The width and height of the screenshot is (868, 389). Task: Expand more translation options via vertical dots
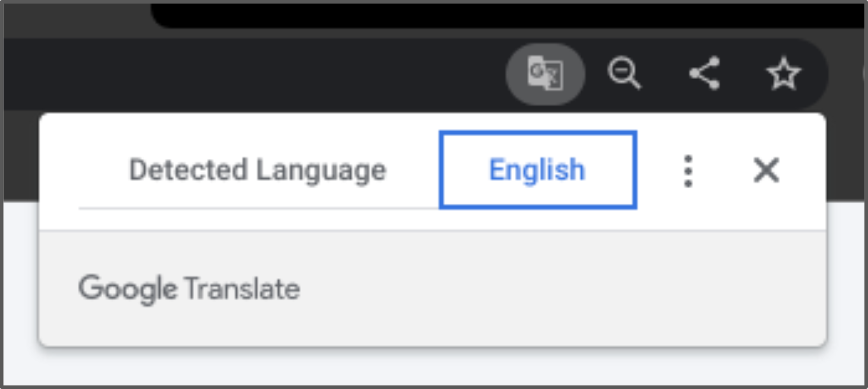(x=688, y=171)
